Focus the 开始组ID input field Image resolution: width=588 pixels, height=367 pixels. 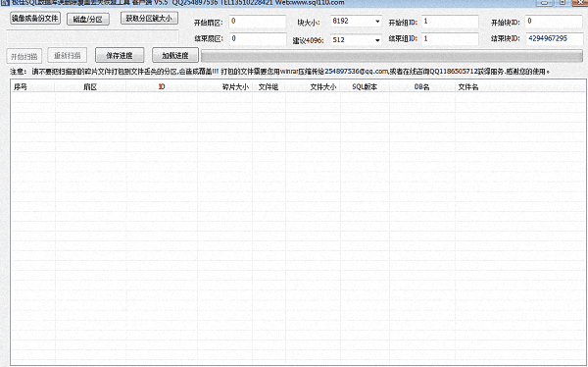pyautogui.click(x=450, y=22)
